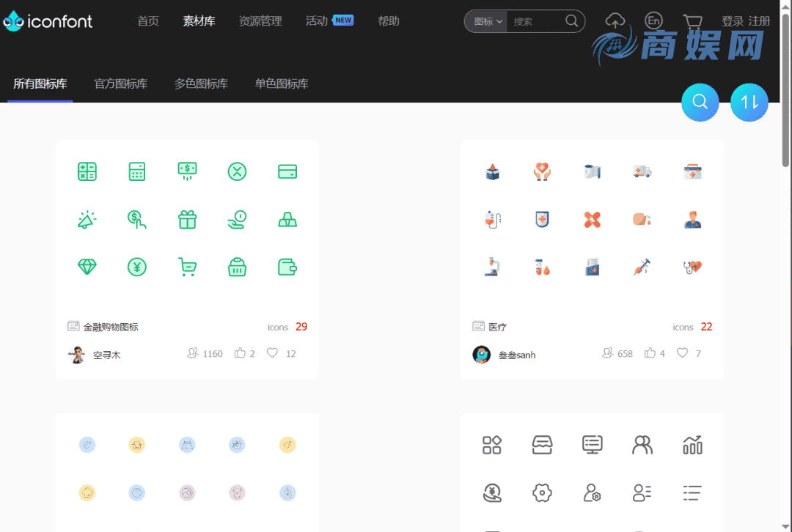Open 资源管理 in the top navigation
The height and width of the screenshot is (532, 792).
click(x=260, y=21)
